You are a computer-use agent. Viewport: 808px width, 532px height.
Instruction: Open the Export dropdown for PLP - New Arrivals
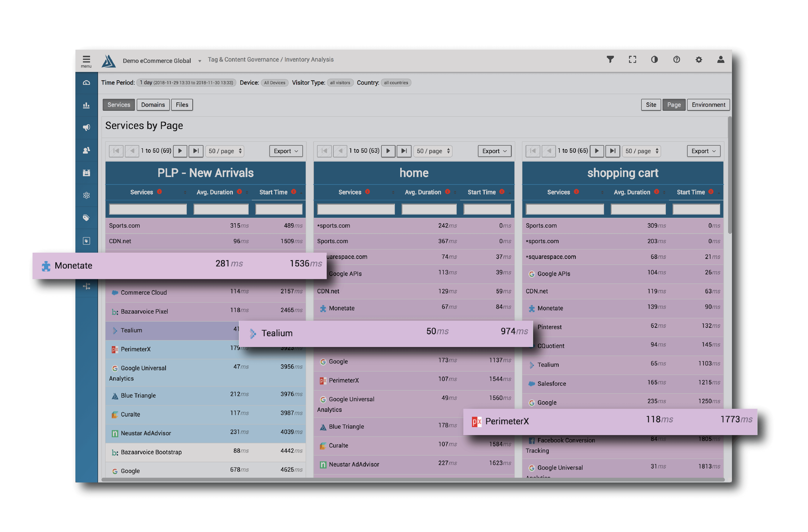(x=285, y=151)
